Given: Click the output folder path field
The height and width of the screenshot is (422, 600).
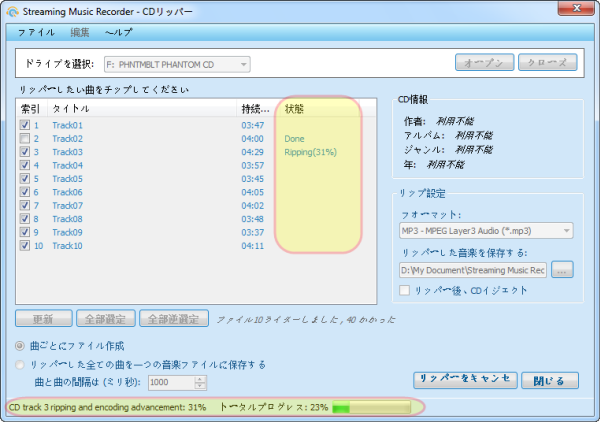Looking at the screenshot, I should coord(473,270).
